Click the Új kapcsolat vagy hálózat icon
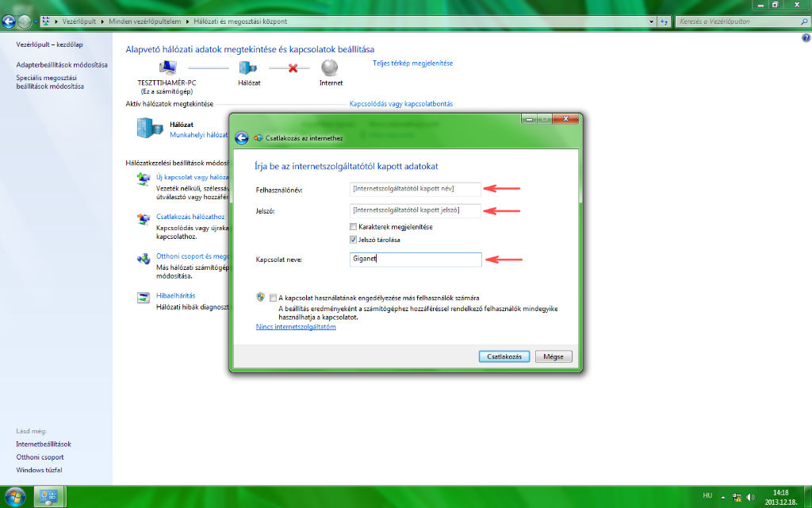This screenshot has height=508, width=812. pos(144,179)
